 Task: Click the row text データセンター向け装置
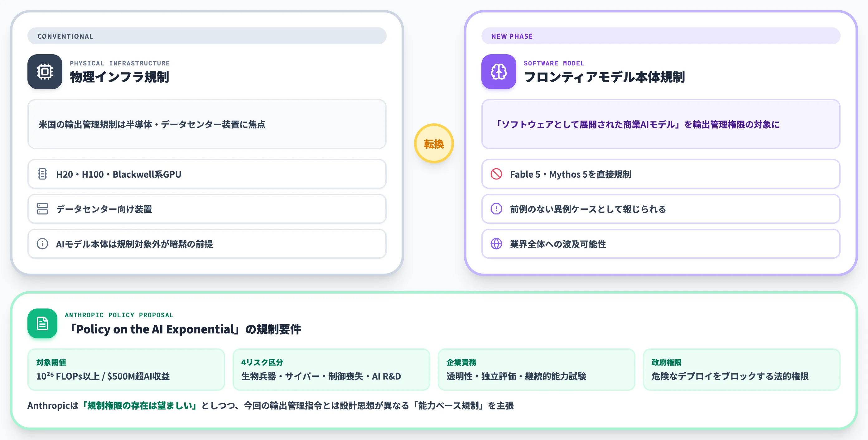point(104,209)
